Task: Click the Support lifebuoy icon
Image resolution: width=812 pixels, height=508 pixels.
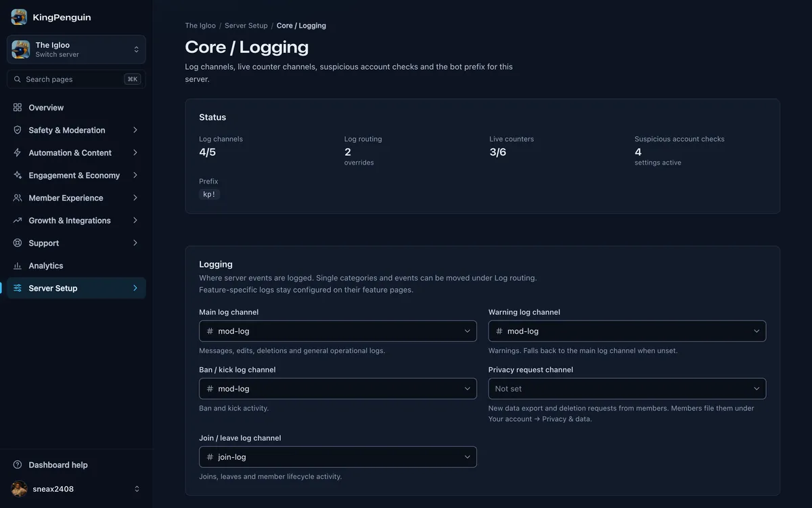Action: click(x=18, y=243)
